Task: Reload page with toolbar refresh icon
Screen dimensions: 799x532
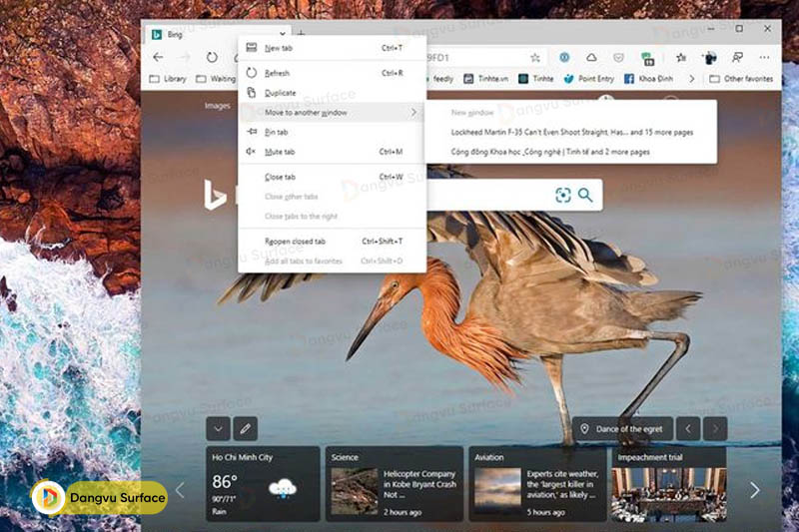Action: 212,58
